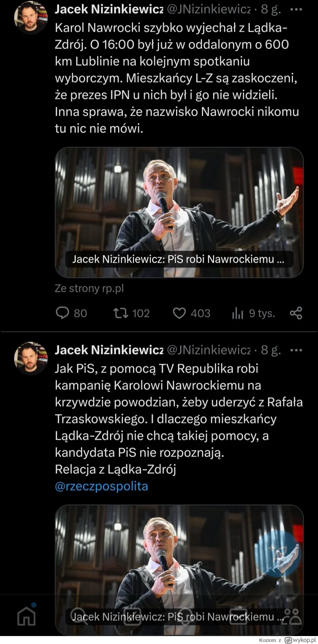View analytics showing 9 tys. views
This screenshot has height=644, width=318.
coord(238,313)
